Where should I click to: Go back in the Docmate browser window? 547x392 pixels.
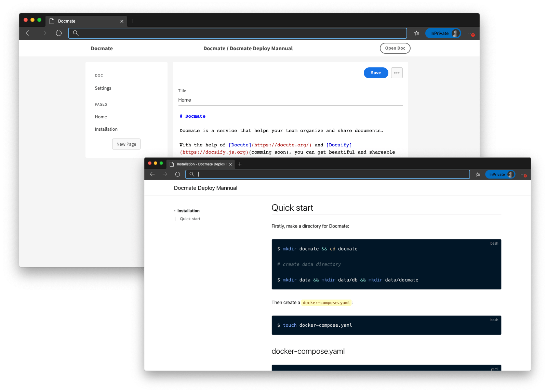tap(29, 33)
